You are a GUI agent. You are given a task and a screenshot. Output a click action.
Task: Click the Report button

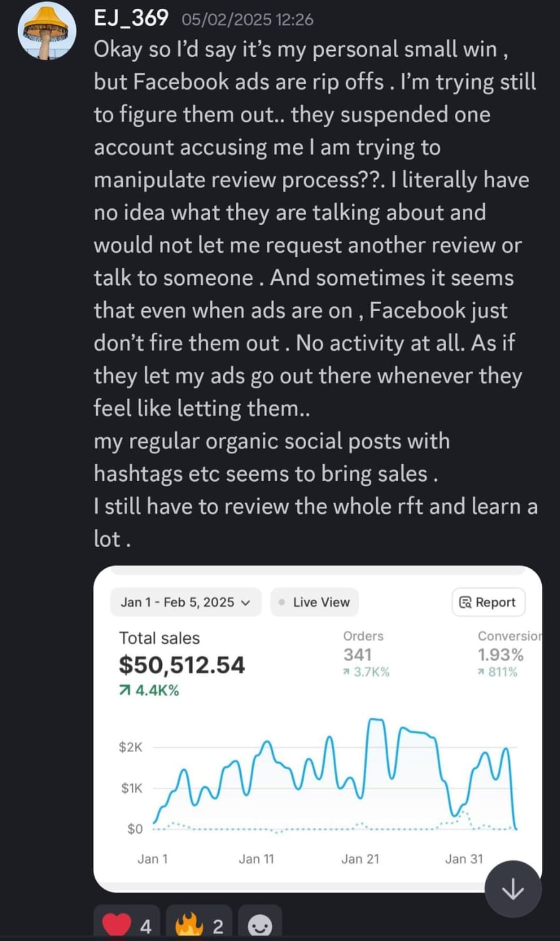pyautogui.click(x=488, y=602)
